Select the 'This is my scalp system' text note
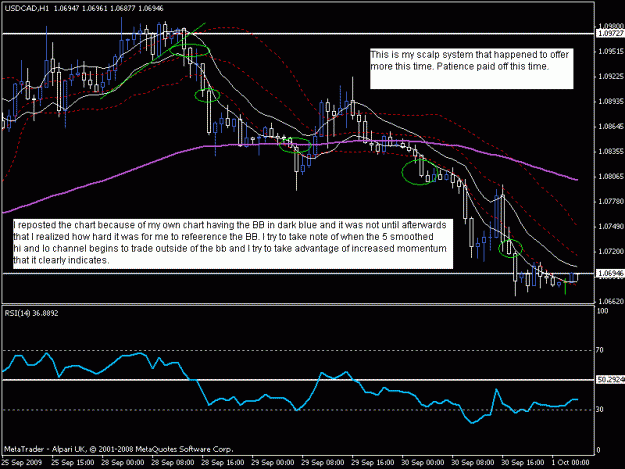The image size is (625, 469). (472, 69)
